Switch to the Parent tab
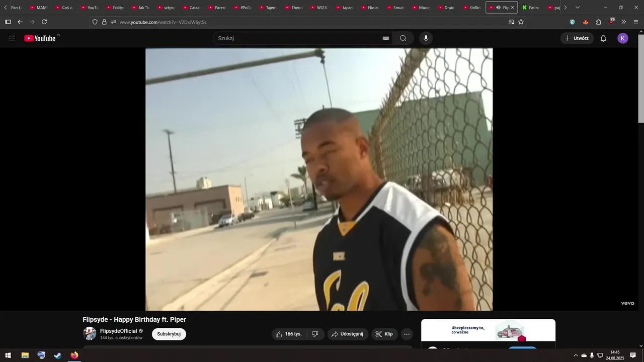Viewport: 644px width, 362px height. (216, 8)
